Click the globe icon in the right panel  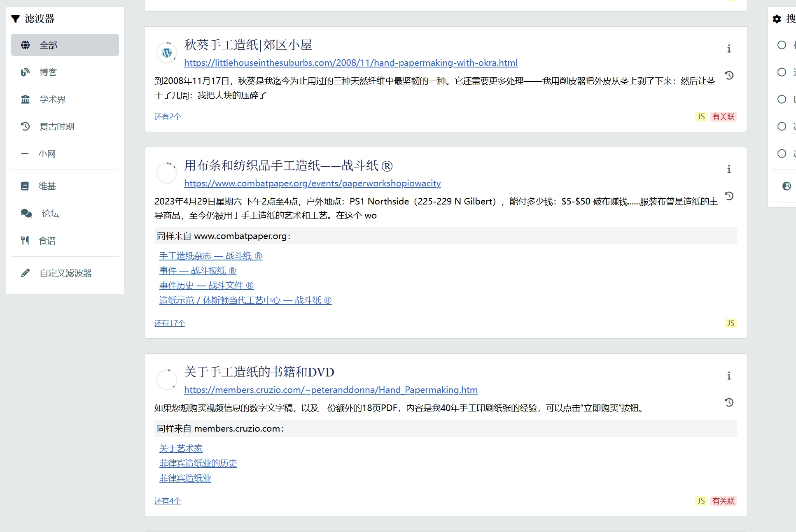787,186
